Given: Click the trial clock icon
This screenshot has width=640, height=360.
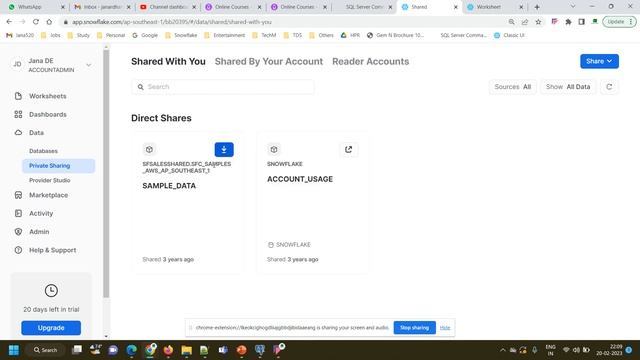Looking at the screenshot, I should click(51, 291).
